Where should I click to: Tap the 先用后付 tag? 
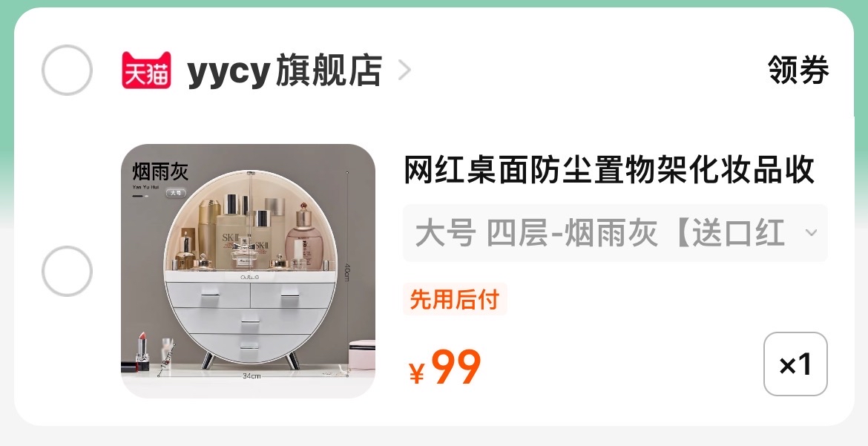(455, 299)
